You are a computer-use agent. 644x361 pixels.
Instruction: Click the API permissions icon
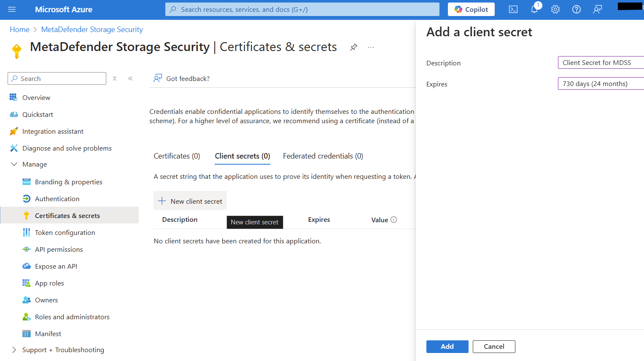pyautogui.click(x=26, y=249)
